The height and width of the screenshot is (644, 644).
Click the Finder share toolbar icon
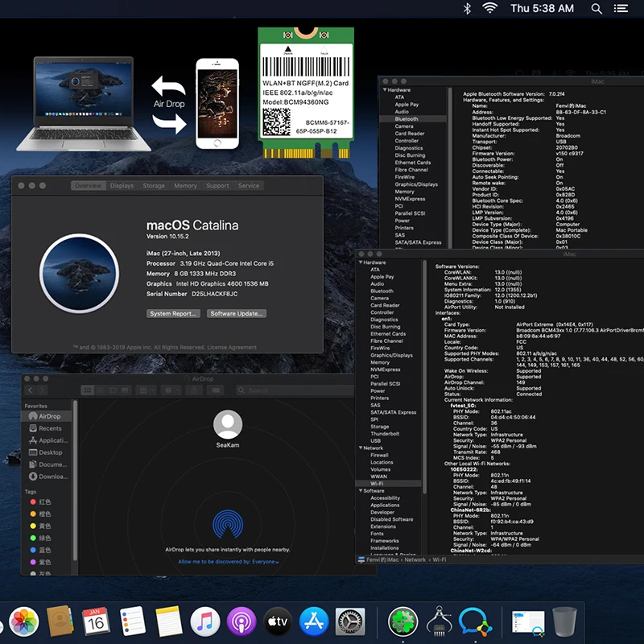click(192, 390)
